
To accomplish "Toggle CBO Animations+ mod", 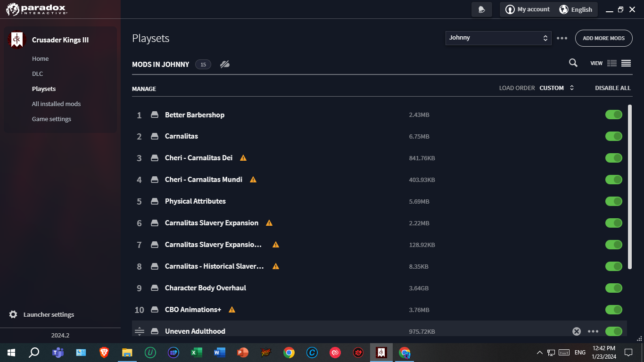I will pyautogui.click(x=614, y=310).
